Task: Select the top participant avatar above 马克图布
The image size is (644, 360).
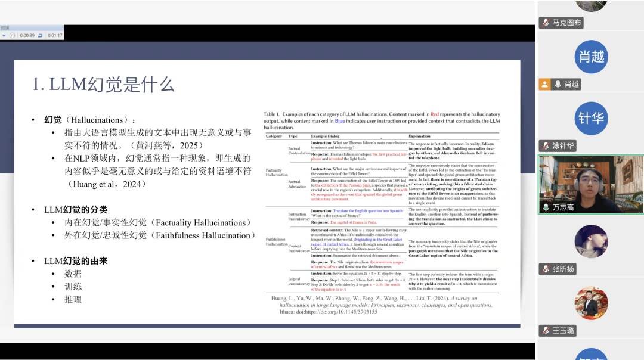Action: pos(591,5)
